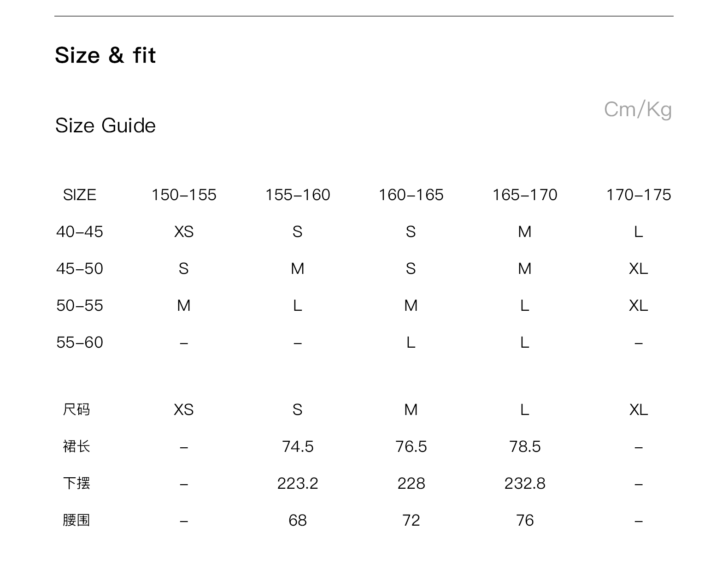
Task: Click the 223.2 hem measurement value
Action: click(x=298, y=483)
